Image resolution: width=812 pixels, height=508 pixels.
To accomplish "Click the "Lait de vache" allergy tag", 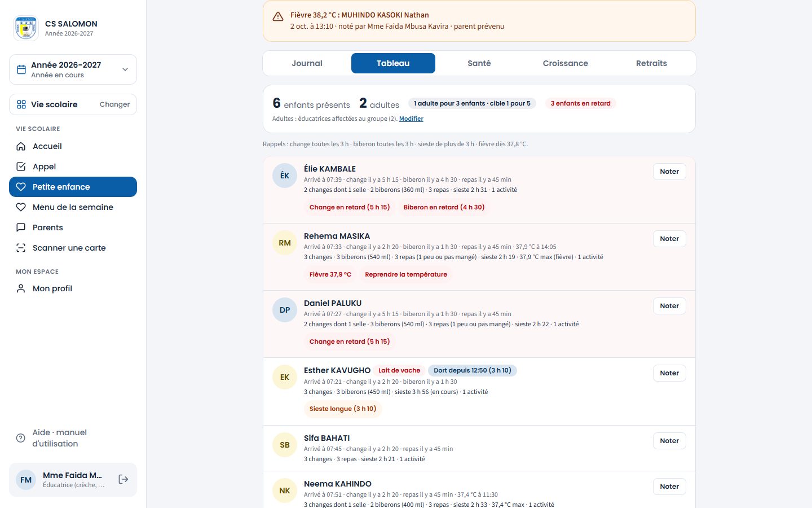I will click(399, 370).
